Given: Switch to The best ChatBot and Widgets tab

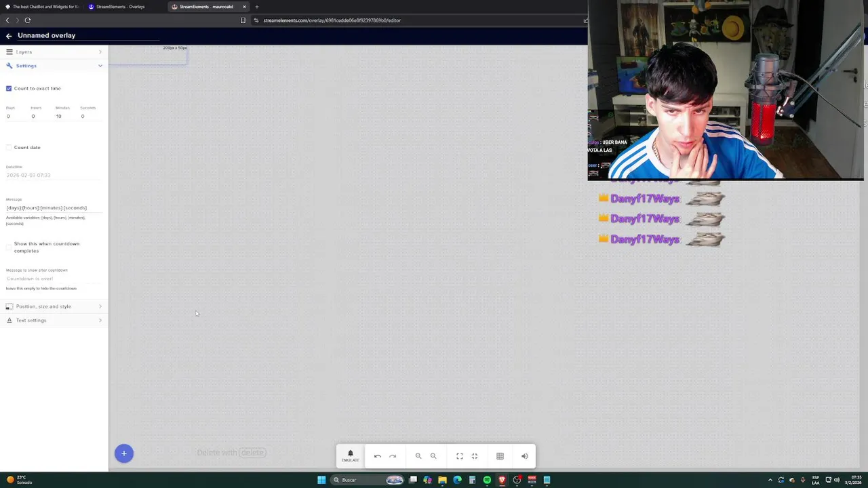Looking at the screenshot, I should point(41,7).
